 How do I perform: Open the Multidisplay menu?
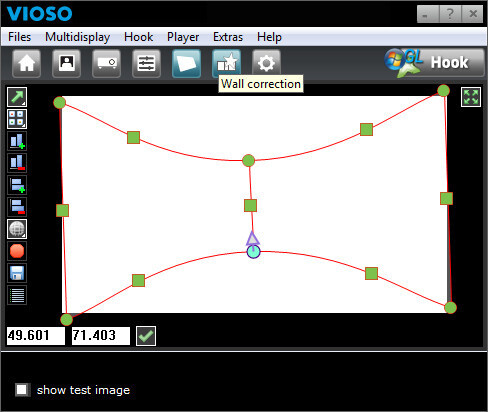(78, 37)
